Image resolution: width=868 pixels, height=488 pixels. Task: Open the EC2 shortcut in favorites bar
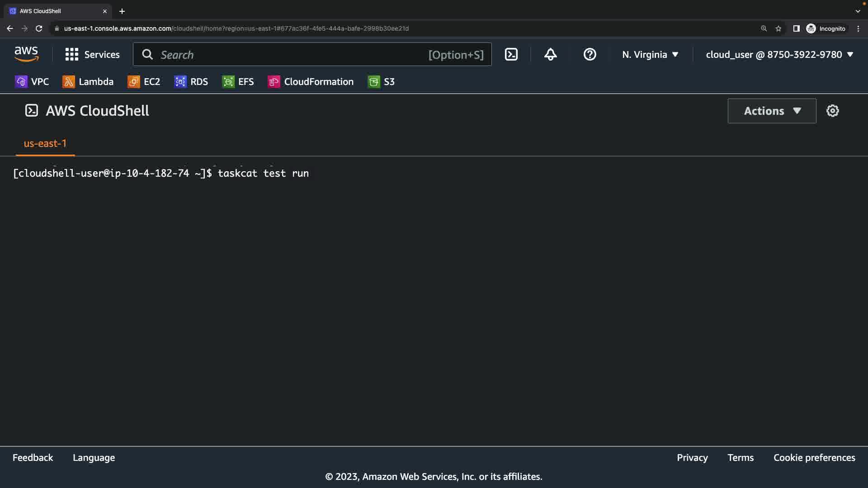click(144, 82)
